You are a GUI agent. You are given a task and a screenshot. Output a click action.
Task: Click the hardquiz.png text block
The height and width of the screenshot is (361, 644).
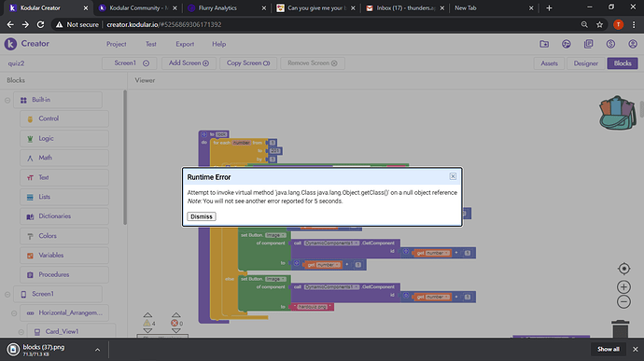click(x=312, y=307)
